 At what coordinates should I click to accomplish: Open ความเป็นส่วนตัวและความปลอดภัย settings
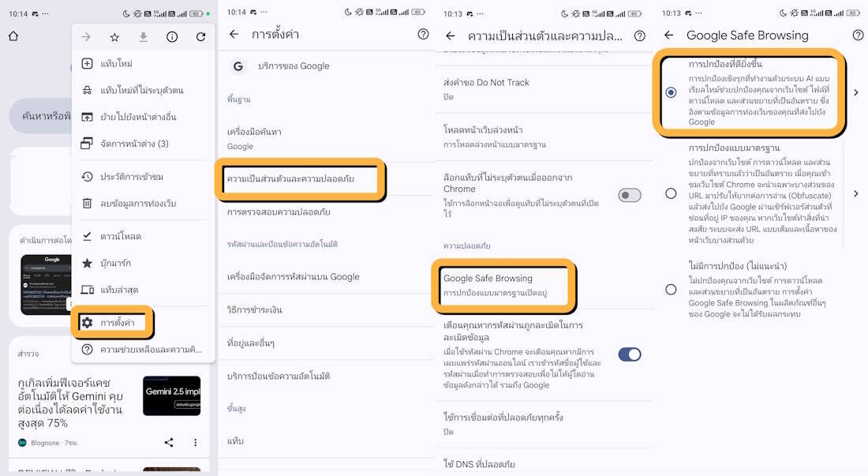(300, 178)
